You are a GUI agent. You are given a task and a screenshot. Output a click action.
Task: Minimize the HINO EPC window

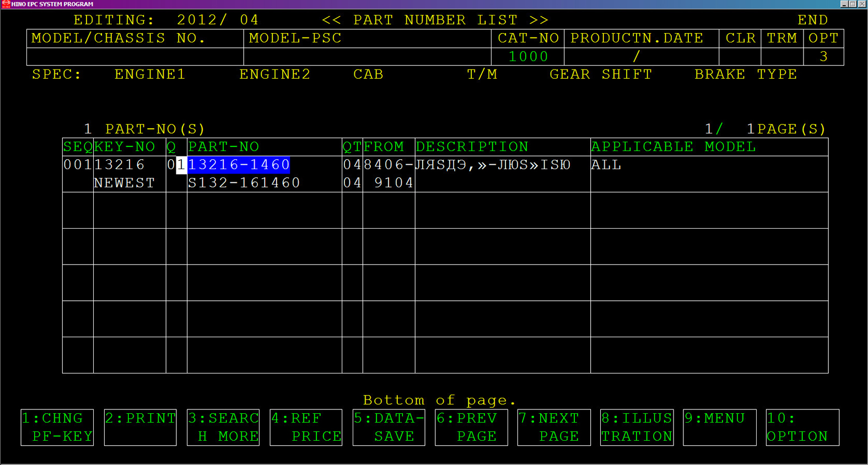[x=844, y=4]
